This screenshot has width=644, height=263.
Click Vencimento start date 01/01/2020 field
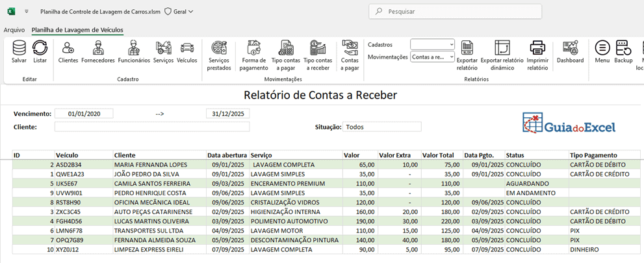[x=84, y=113]
